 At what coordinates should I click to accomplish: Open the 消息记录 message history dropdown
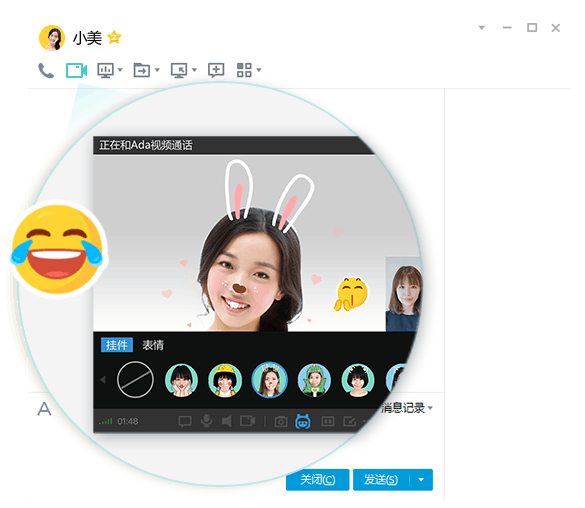coord(407,408)
